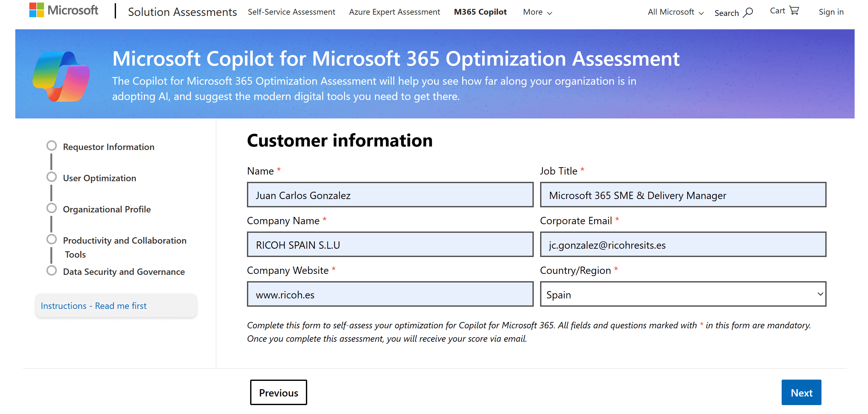
Task: Click the Requestor Information label
Action: pos(108,147)
